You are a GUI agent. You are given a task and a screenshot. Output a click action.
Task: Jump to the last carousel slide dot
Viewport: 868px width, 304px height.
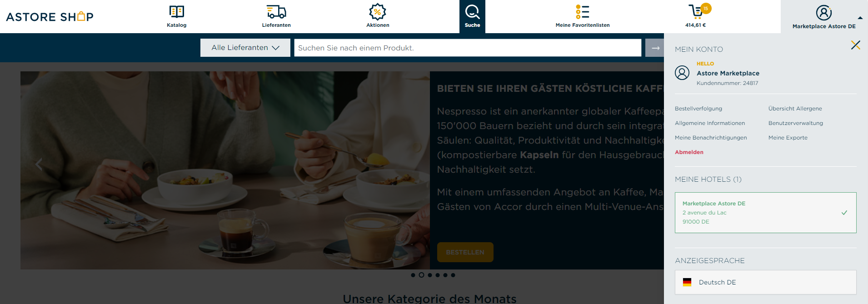(453, 275)
